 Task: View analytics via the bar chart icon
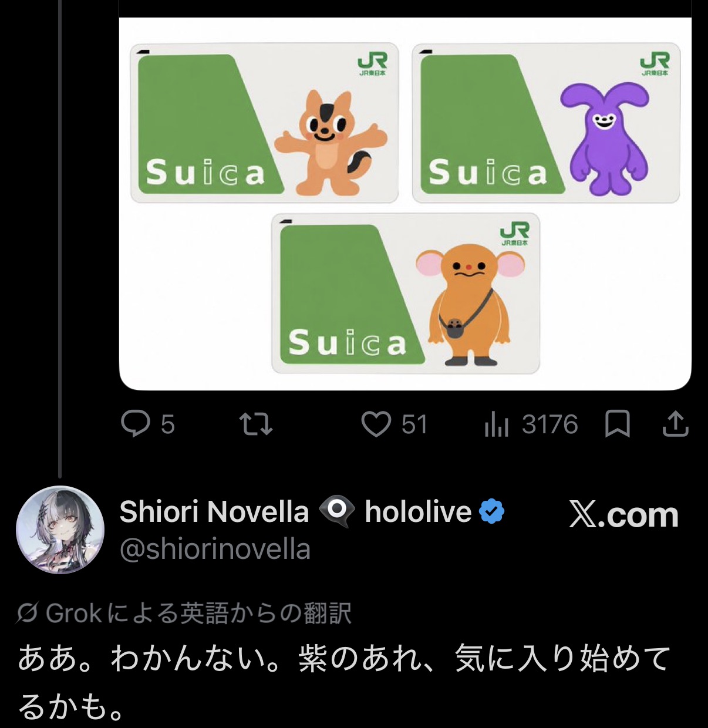[496, 424]
